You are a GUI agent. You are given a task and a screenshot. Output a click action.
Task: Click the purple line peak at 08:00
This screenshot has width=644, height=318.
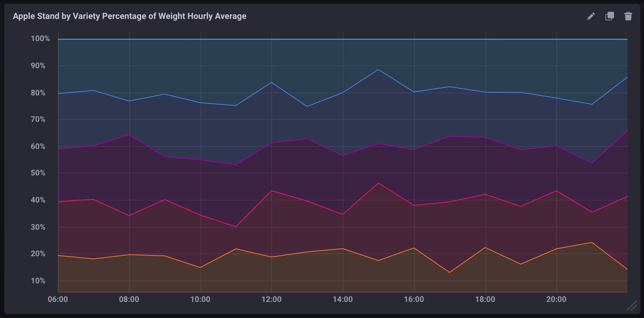(x=129, y=135)
